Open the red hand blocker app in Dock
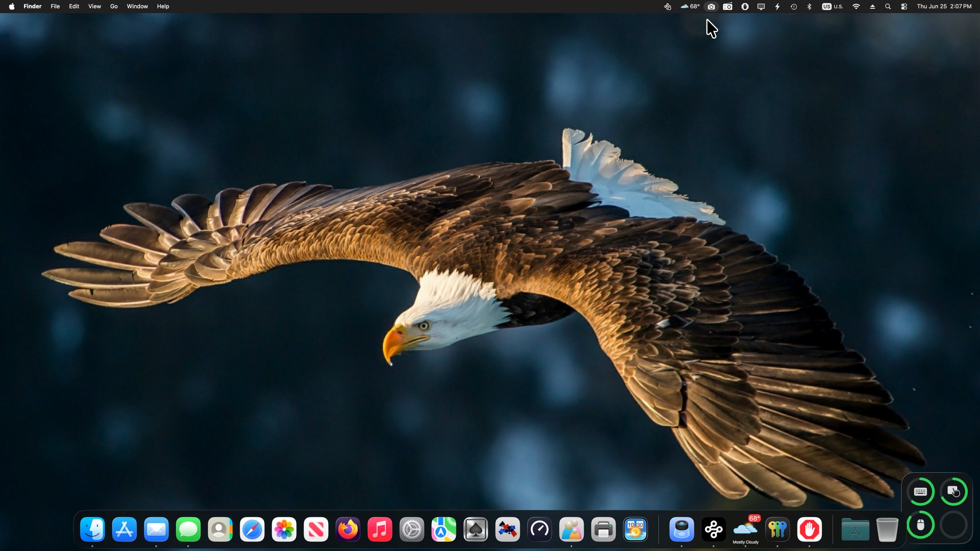980x551 pixels. [809, 529]
